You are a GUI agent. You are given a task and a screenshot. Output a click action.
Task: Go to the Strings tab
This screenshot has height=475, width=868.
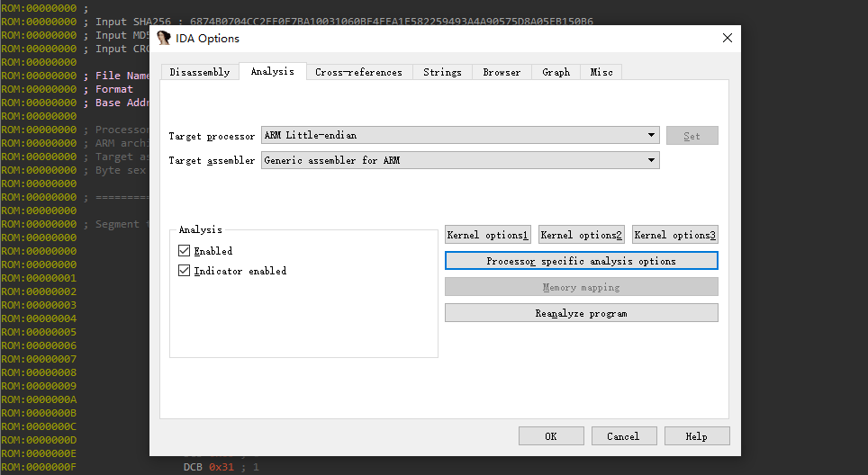[442, 72]
